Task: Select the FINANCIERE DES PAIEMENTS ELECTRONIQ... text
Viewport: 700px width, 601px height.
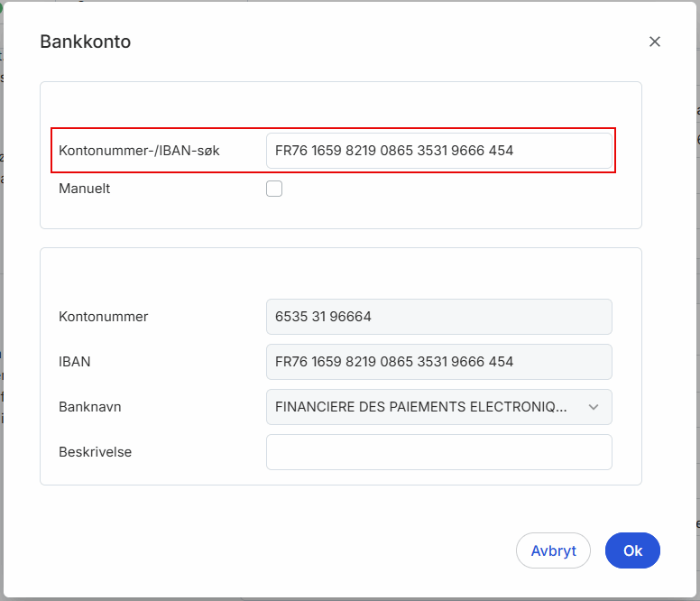Action: [421, 407]
